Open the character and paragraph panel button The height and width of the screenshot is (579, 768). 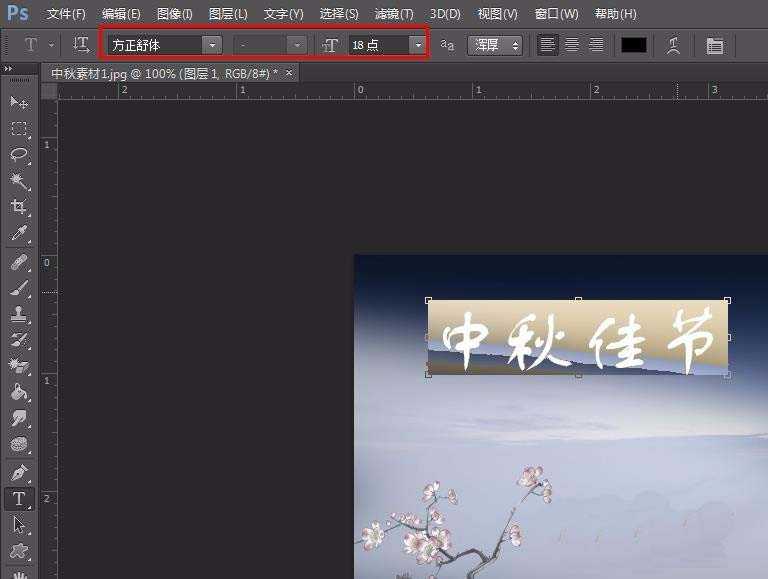click(714, 45)
